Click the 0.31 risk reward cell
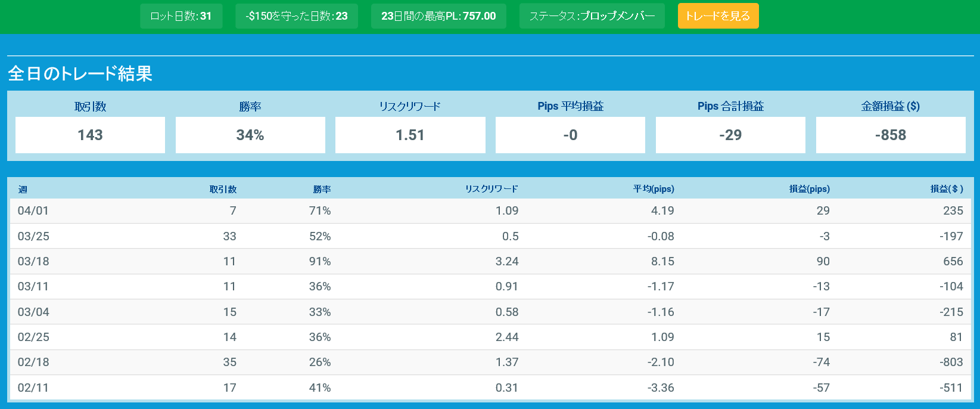This screenshot has height=409, width=980. pos(507,388)
